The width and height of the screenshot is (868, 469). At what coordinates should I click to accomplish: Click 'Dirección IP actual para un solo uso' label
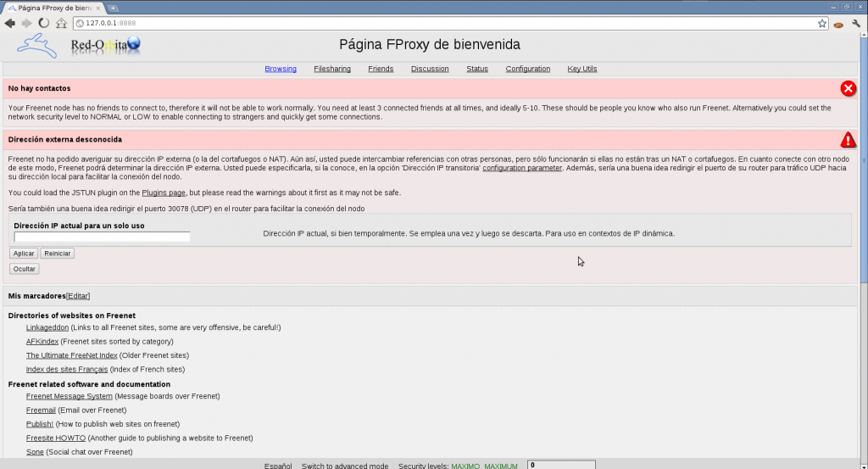79,226
